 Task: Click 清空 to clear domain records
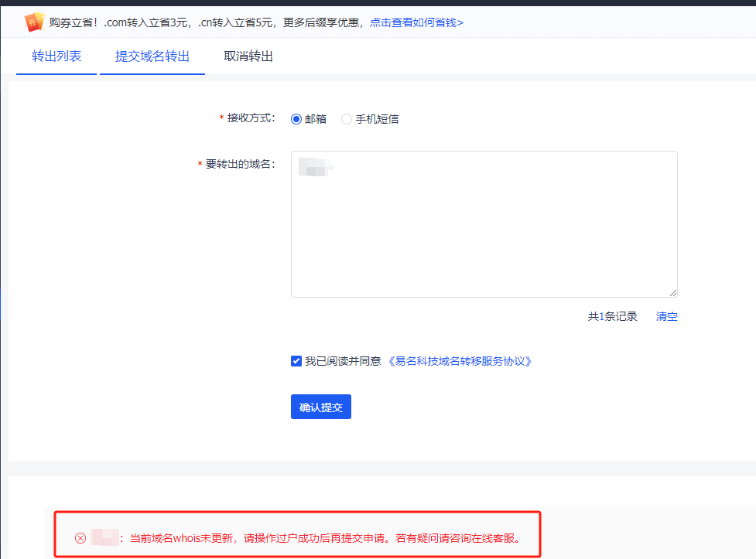pos(667,316)
